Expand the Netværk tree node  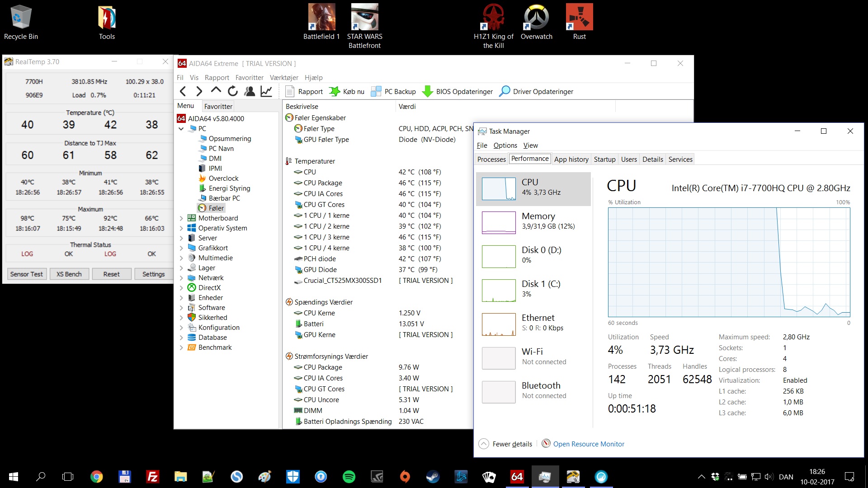[181, 278]
